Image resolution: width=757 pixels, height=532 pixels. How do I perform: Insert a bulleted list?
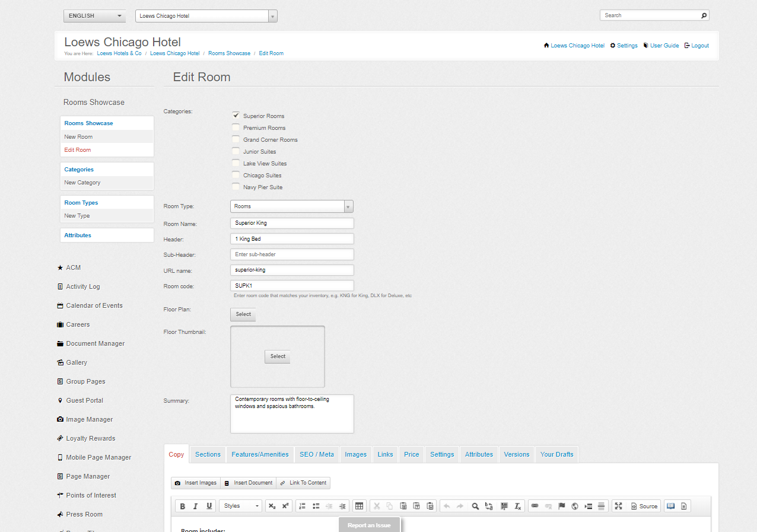316,506
